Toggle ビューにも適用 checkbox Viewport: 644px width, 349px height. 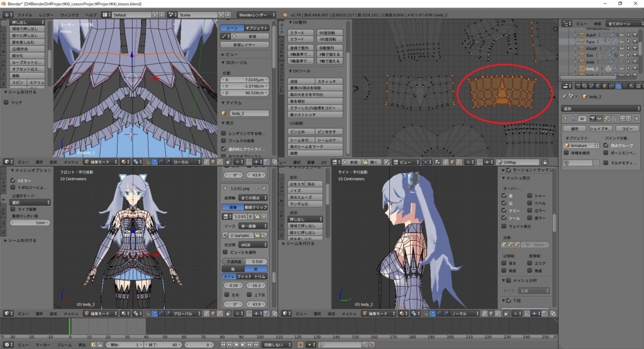tap(225, 252)
